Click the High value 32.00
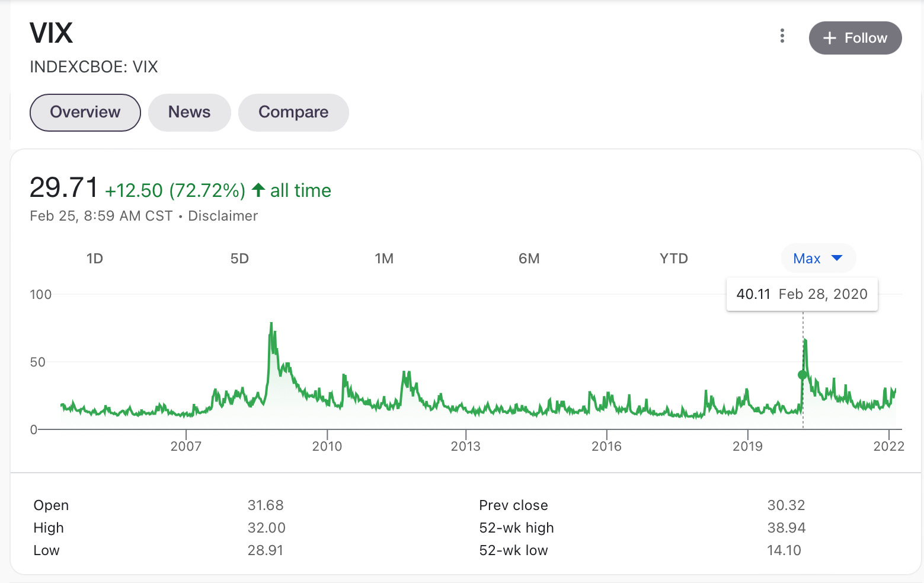 (267, 528)
